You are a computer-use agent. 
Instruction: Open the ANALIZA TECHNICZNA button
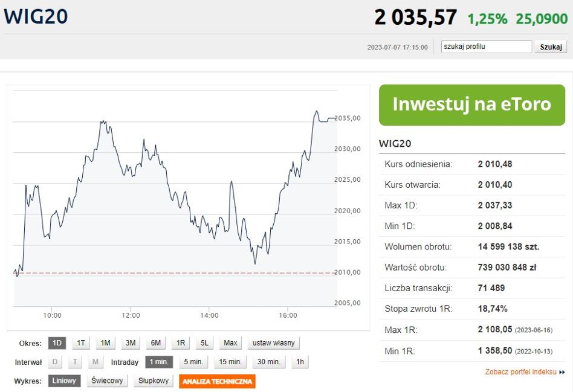pyautogui.click(x=218, y=381)
